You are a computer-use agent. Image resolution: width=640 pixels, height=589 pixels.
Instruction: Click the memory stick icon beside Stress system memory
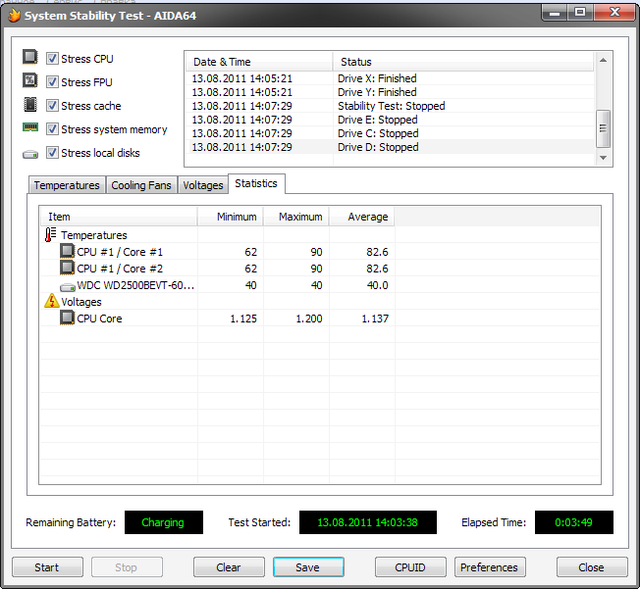(x=30, y=129)
